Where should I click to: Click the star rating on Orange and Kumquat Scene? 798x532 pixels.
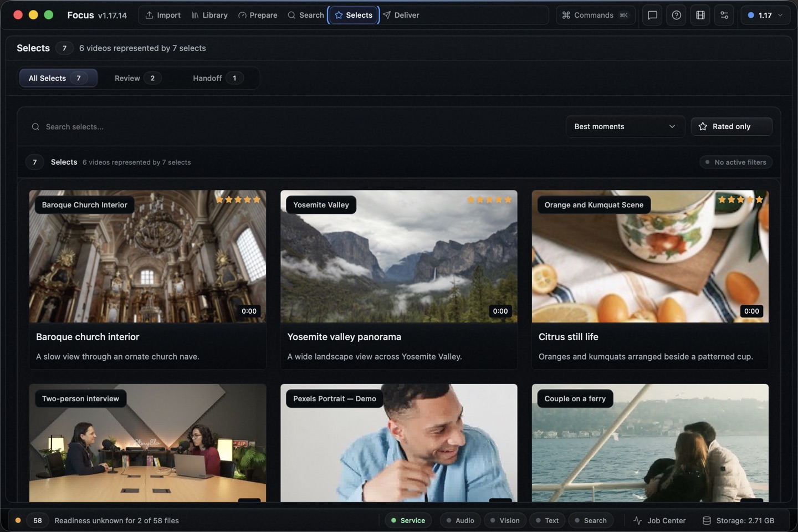740,199
